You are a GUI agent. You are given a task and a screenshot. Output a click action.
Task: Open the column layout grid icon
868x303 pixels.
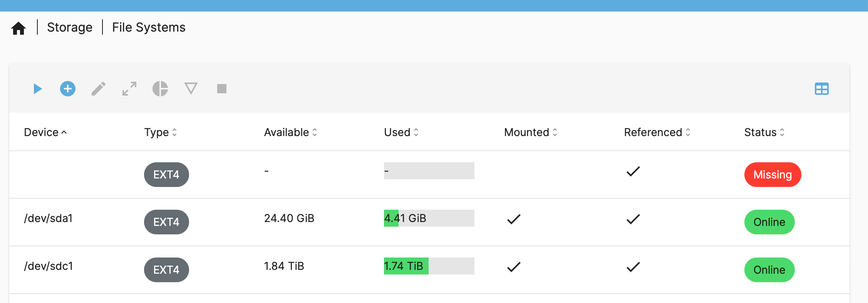point(821,89)
